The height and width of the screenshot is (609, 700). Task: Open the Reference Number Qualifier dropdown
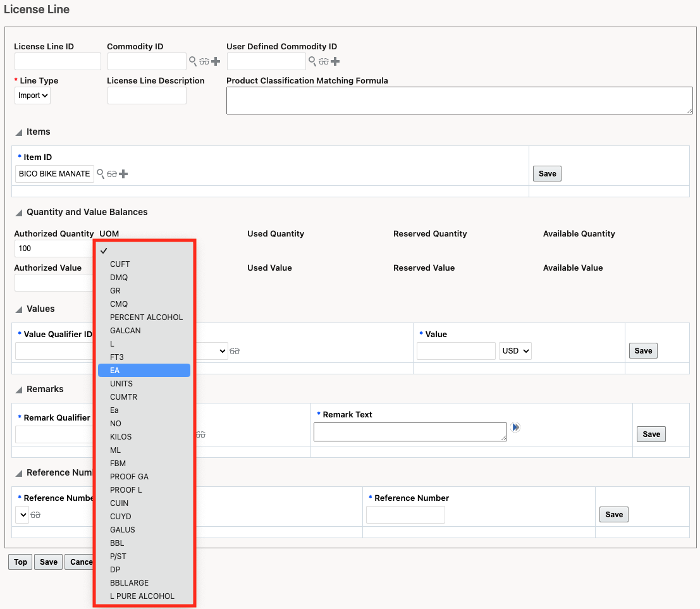[22, 514]
